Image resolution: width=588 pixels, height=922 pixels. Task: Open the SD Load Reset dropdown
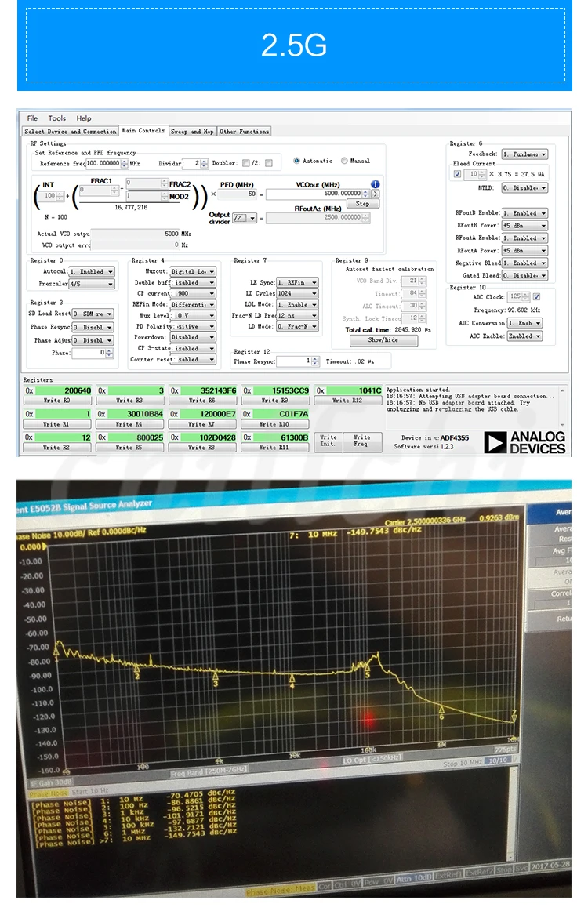tap(93, 314)
